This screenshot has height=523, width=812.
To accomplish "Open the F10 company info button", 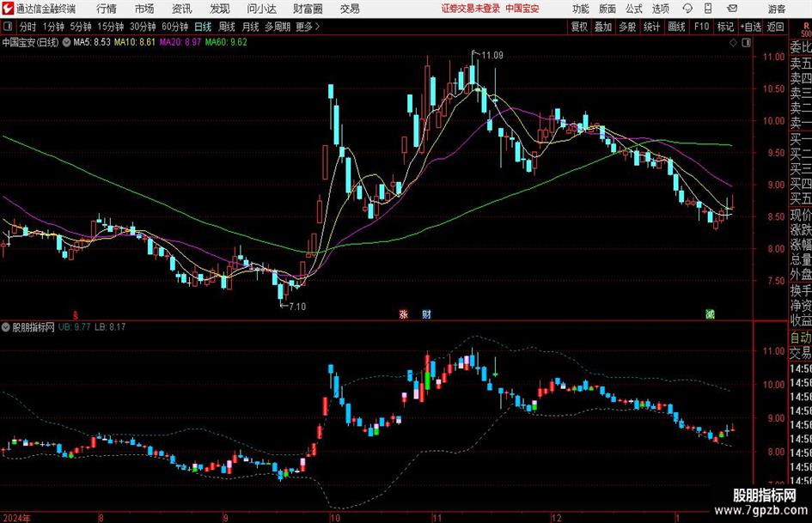I will point(702,27).
